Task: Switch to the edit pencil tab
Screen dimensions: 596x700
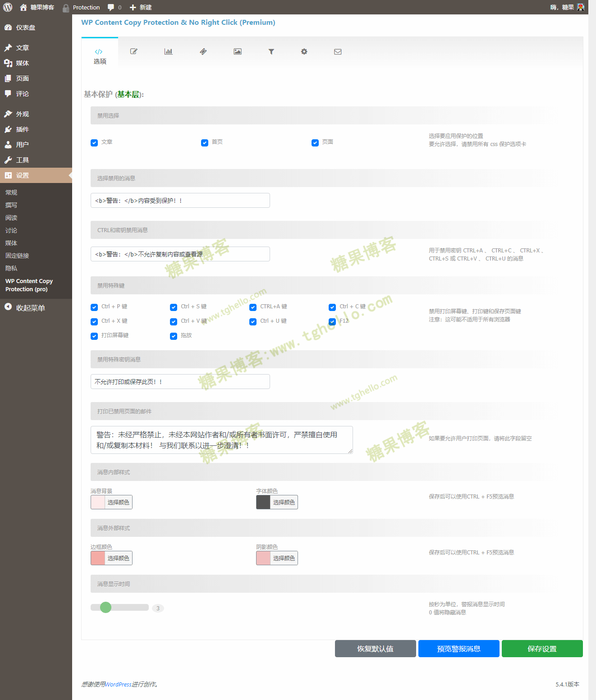Action: [x=134, y=51]
